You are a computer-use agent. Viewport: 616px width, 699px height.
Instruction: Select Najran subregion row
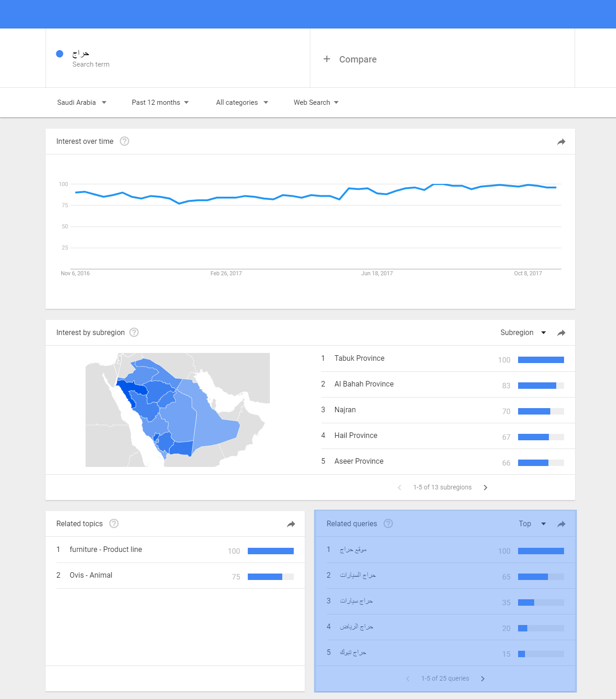pyautogui.click(x=448, y=410)
